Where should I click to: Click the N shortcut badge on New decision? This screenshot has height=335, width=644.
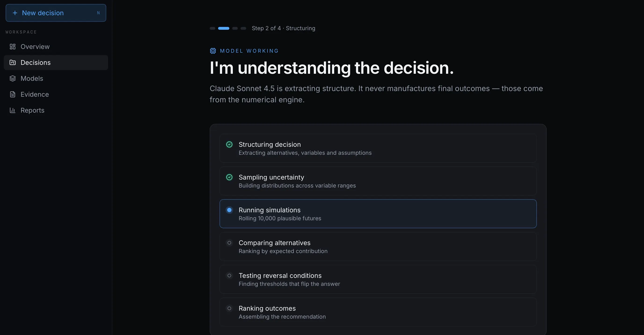[x=98, y=13]
